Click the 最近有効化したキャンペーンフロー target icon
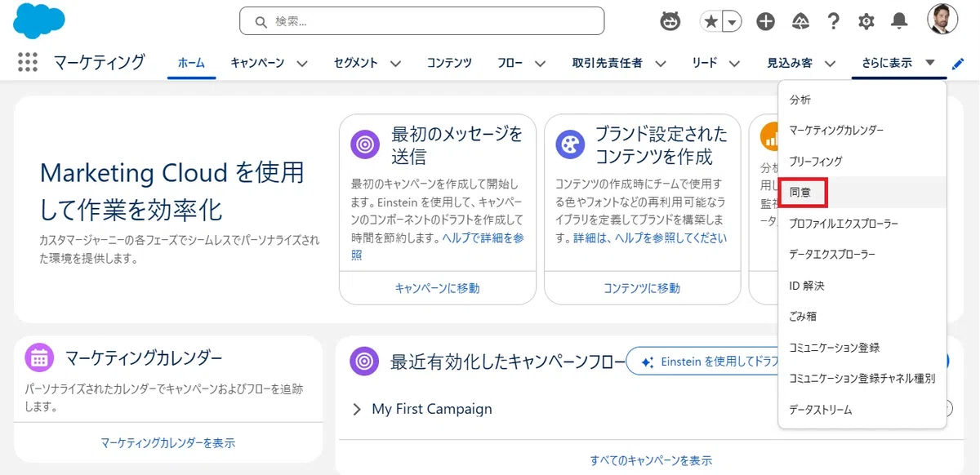 (363, 361)
